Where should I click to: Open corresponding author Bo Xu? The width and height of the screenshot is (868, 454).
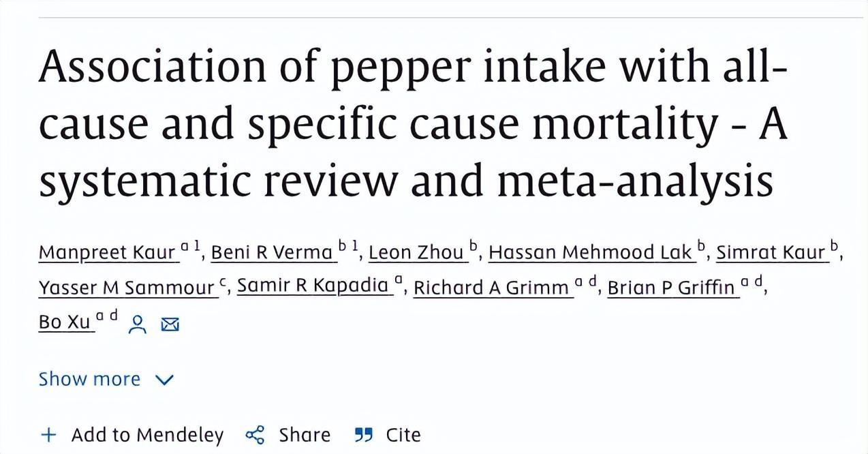coord(65,322)
